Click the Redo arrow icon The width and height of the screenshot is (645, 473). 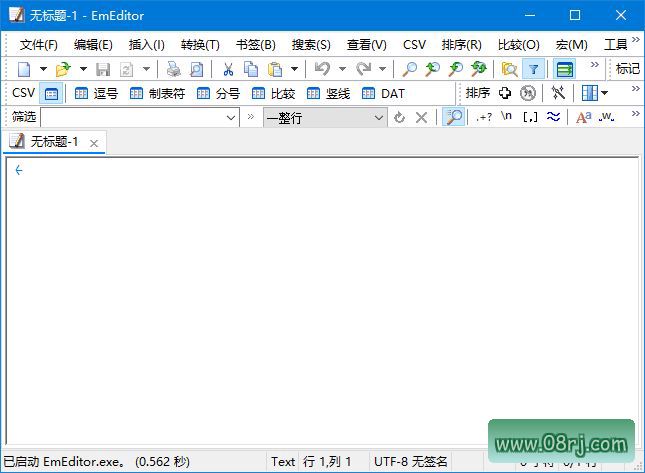pyautogui.click(x=364, y=69)
